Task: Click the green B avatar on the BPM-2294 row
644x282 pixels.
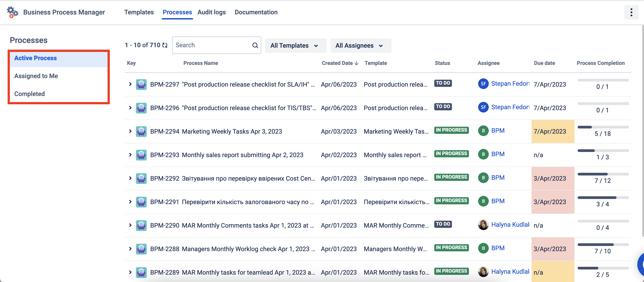Action: point(483,131)
